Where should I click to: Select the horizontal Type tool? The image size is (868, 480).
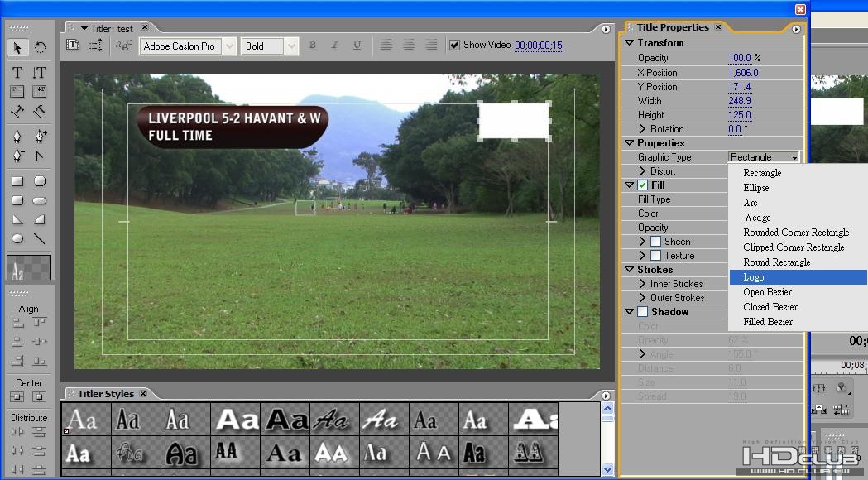tap(17, 73)
